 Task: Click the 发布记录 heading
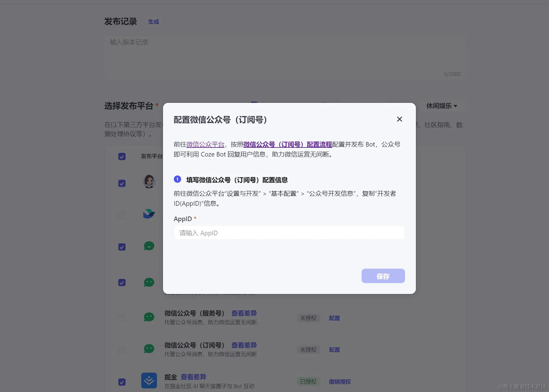point(121,21)
